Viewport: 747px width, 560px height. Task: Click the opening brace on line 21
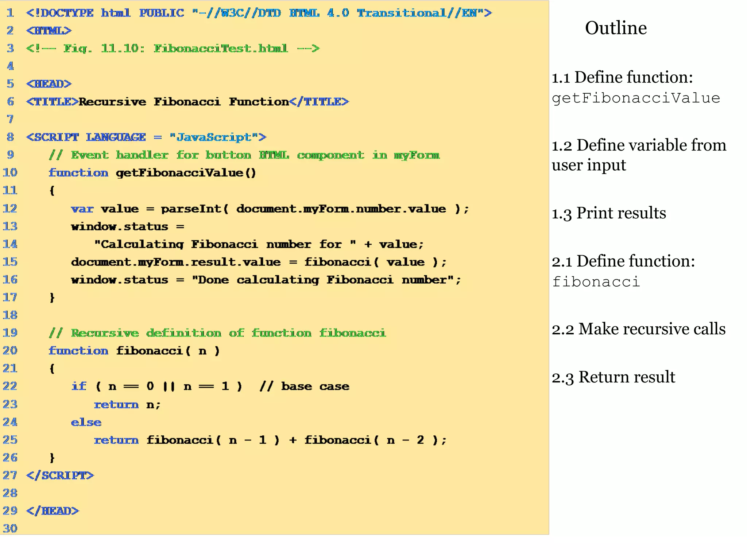(x=52, y=369)
